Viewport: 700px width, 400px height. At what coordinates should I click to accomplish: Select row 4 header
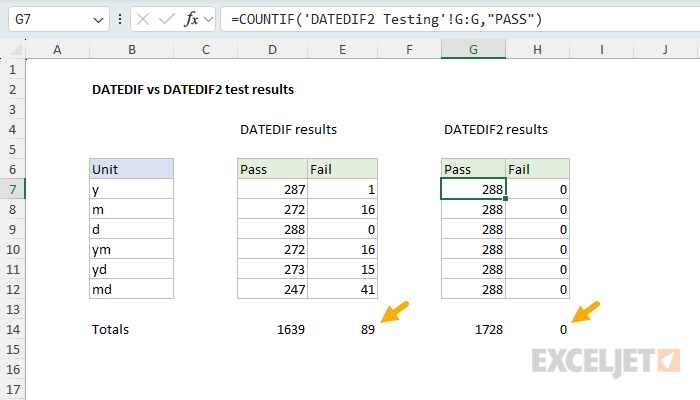point(12,129)
